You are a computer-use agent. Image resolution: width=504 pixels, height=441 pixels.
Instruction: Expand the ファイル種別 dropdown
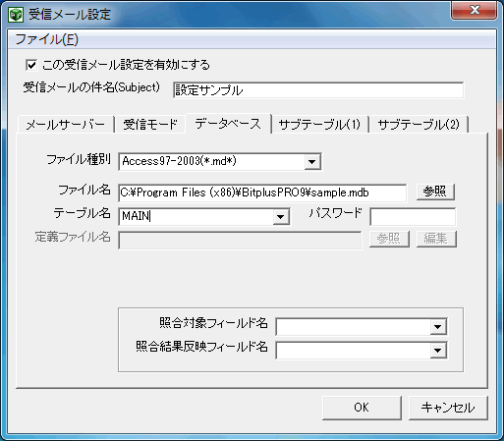pyautogui.click(x=312, y=162)
